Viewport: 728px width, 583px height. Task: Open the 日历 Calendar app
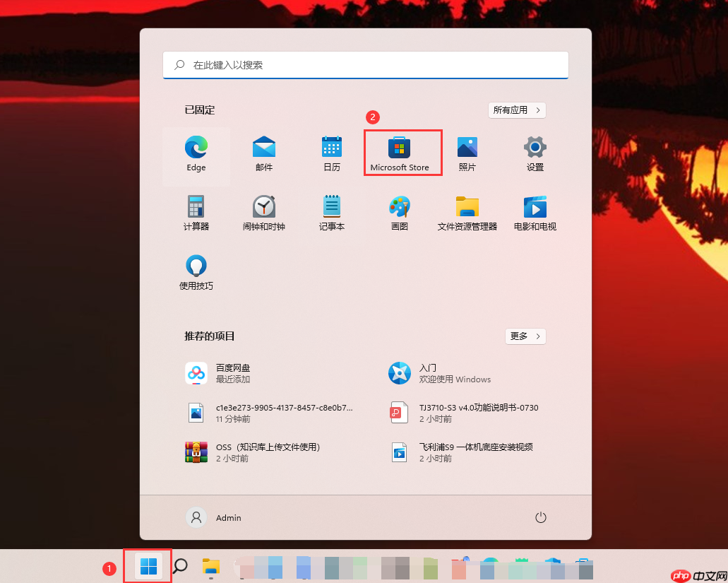tap(331, 153)
